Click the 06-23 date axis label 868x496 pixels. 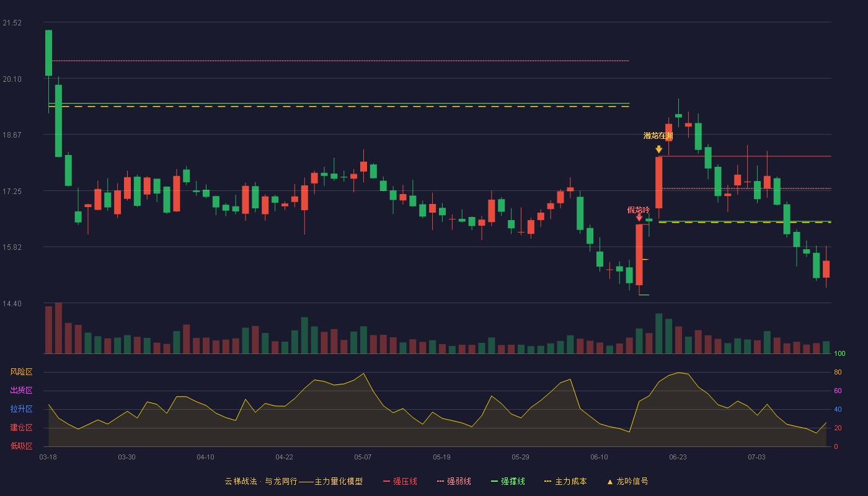(678, 457)
